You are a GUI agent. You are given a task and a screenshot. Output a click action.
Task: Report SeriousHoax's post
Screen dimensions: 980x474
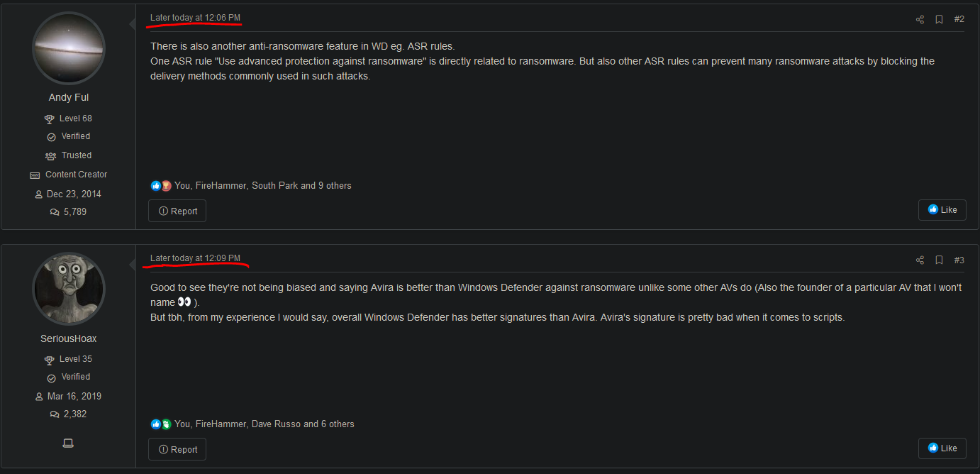coord(177,449)
